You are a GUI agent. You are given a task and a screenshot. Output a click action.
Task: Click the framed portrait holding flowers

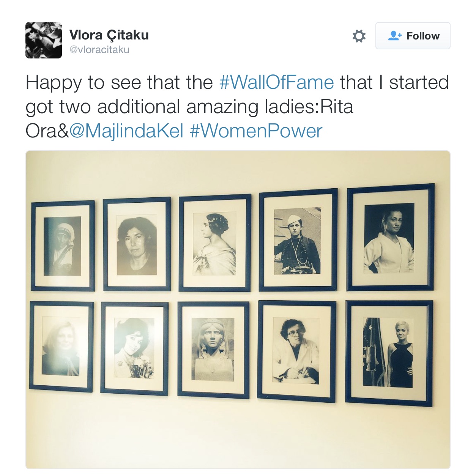134,349
